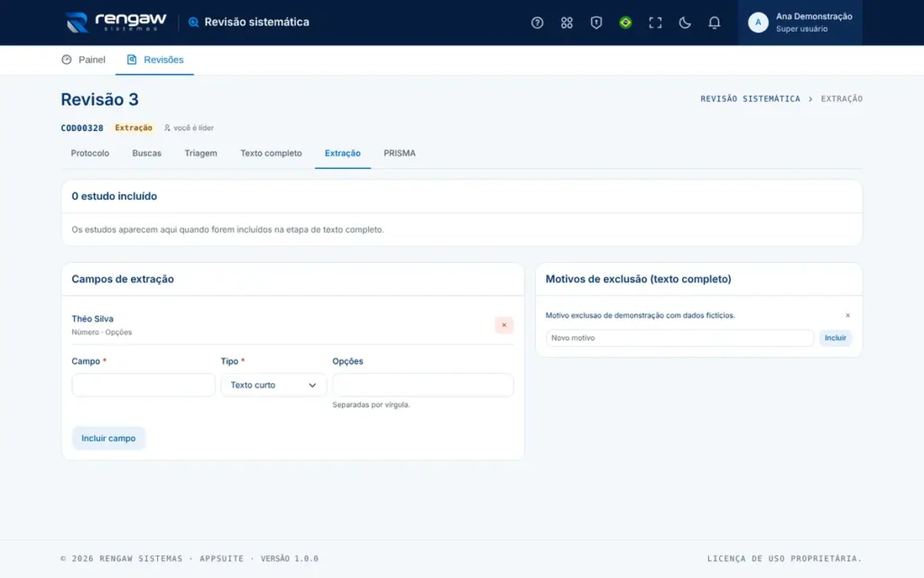Open the Protocolo tab
The image size is (924, 578).
(90, 154)
